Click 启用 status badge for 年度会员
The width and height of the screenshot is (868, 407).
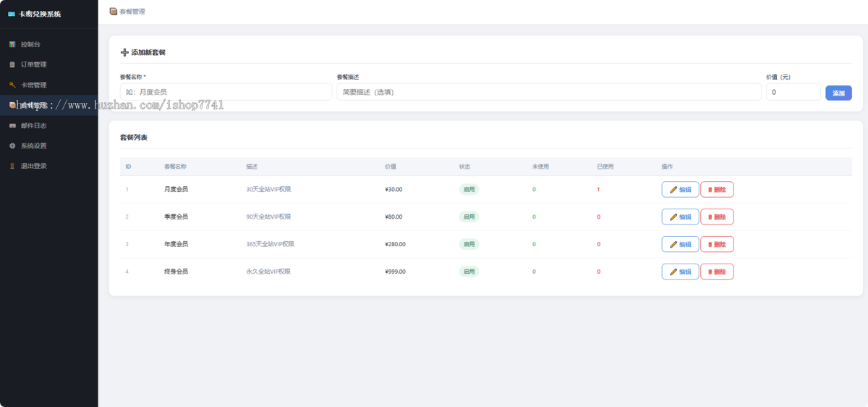(469, 244)
